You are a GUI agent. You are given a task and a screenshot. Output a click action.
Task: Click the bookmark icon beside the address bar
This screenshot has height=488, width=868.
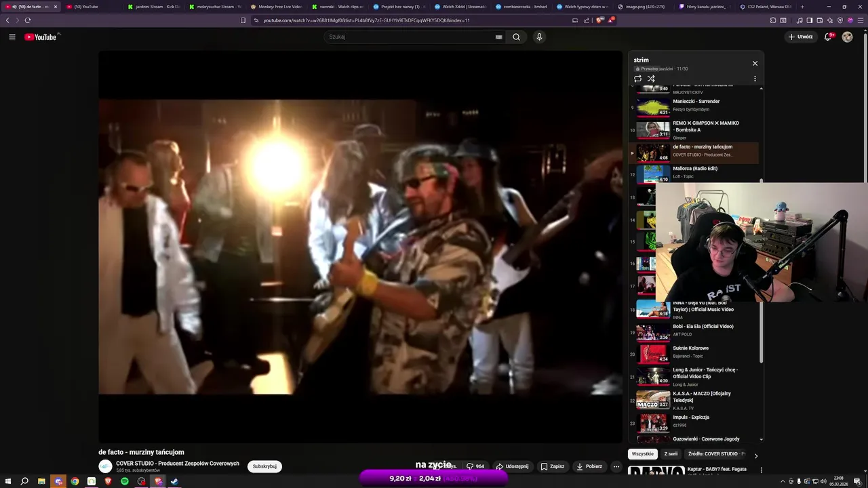243,20
